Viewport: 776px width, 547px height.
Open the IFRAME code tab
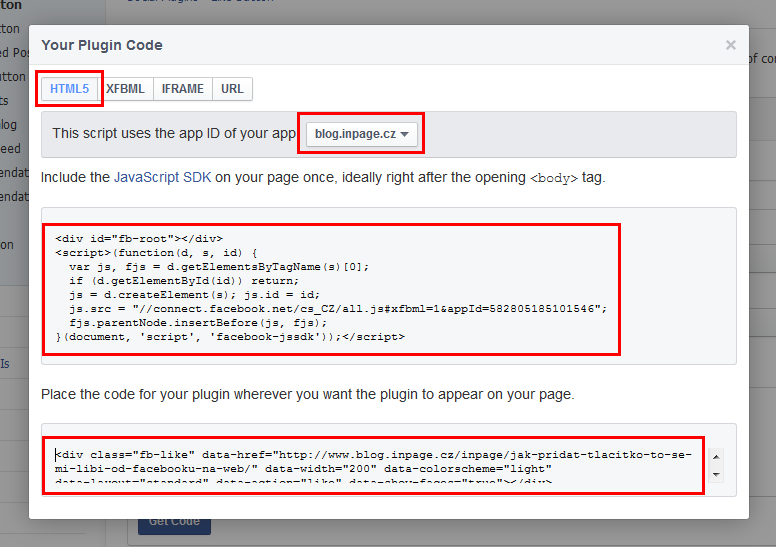click(182, 89)
